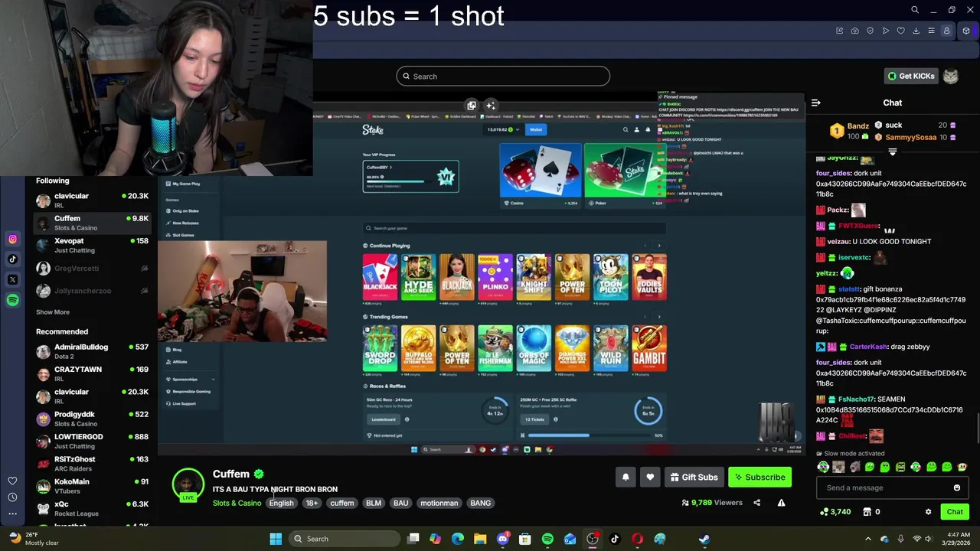980x551 pixels.
Task: Open CRAZYTAWN recommended channel
Action: (x=92, y=373)
